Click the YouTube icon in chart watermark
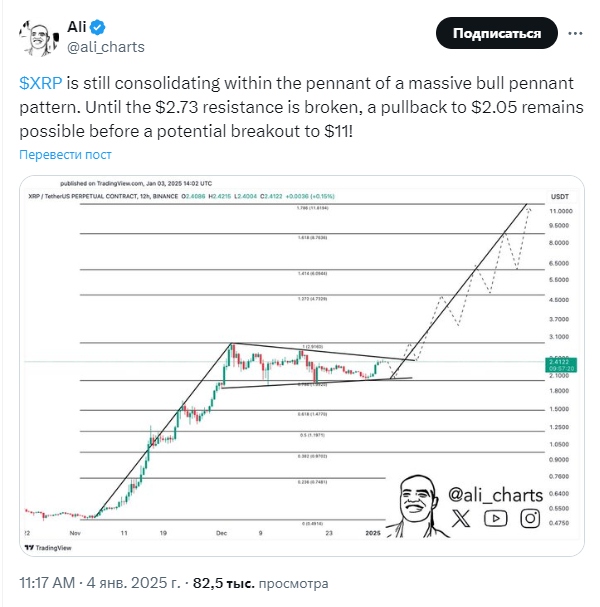The image size is (600, 607). click(495, 518)
